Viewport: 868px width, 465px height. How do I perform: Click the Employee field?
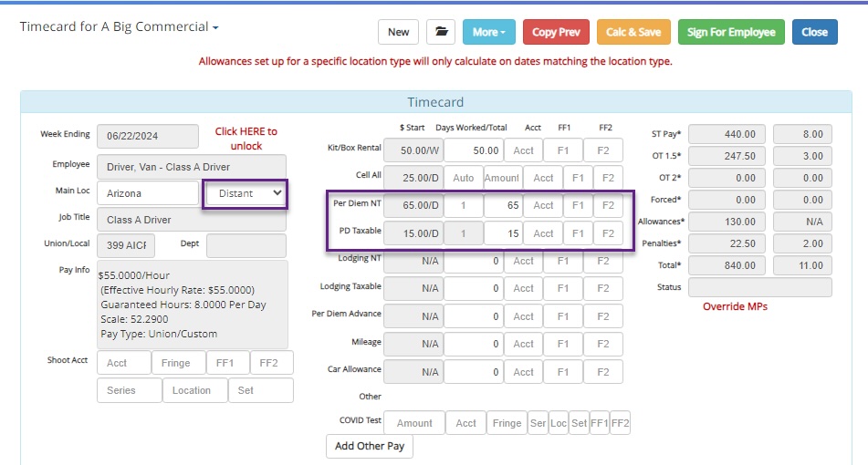[192, 167]
